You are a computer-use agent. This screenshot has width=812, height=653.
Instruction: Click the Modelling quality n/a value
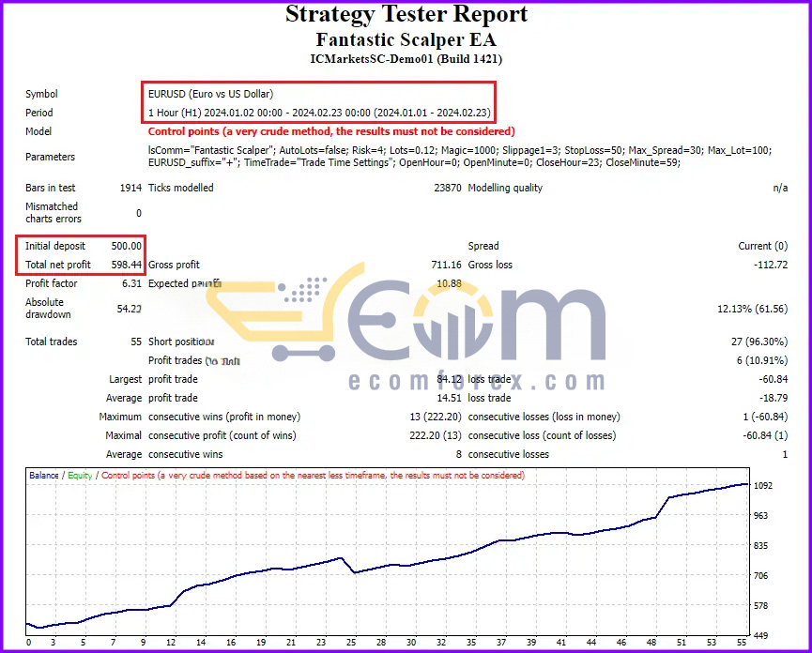[x=780, y=188]
